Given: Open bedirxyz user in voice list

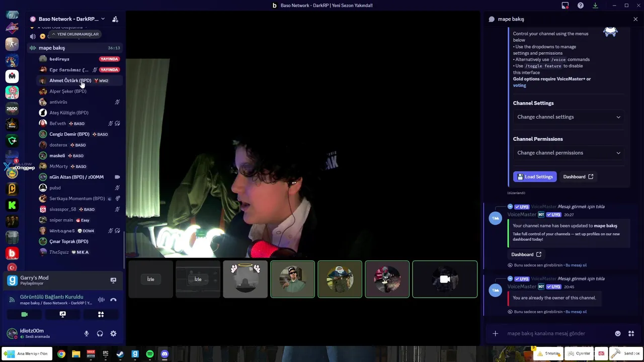Looking at the screenshot, I should 79,59.
